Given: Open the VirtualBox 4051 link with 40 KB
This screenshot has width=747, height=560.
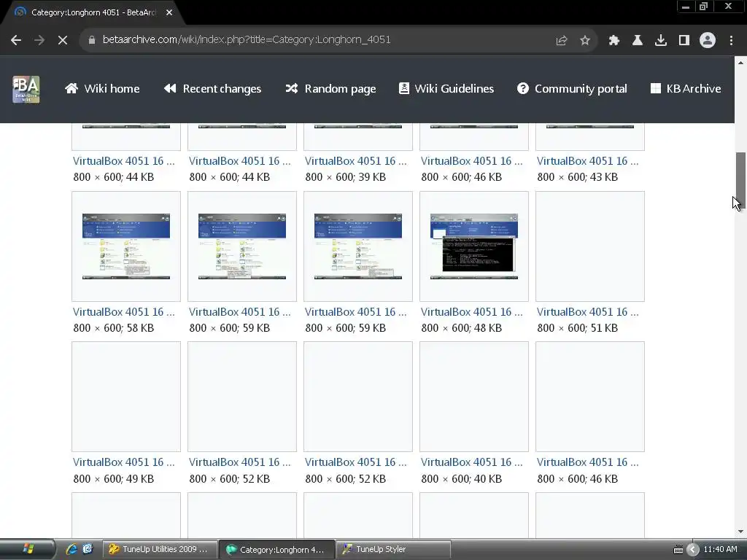Looking at the screenshot, I should pyautogui.click(x=472, y=462).
